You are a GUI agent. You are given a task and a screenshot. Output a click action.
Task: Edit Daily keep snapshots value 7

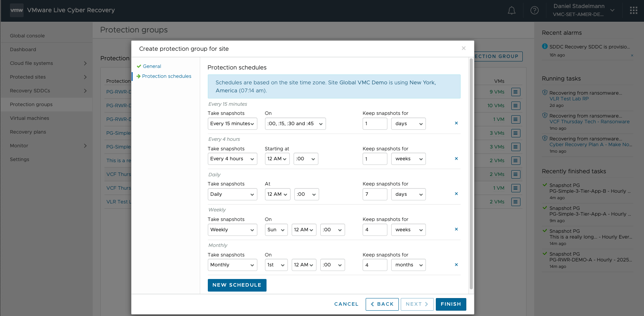coord(375,194)
